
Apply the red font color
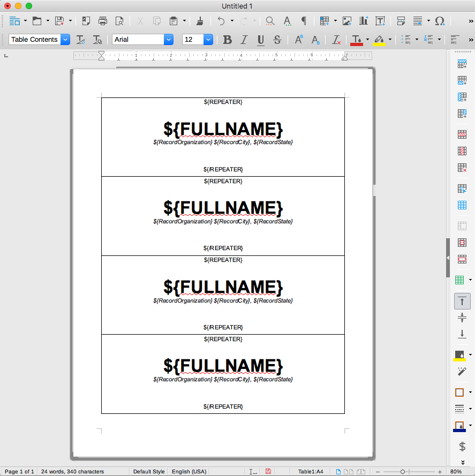coord(357,40)
